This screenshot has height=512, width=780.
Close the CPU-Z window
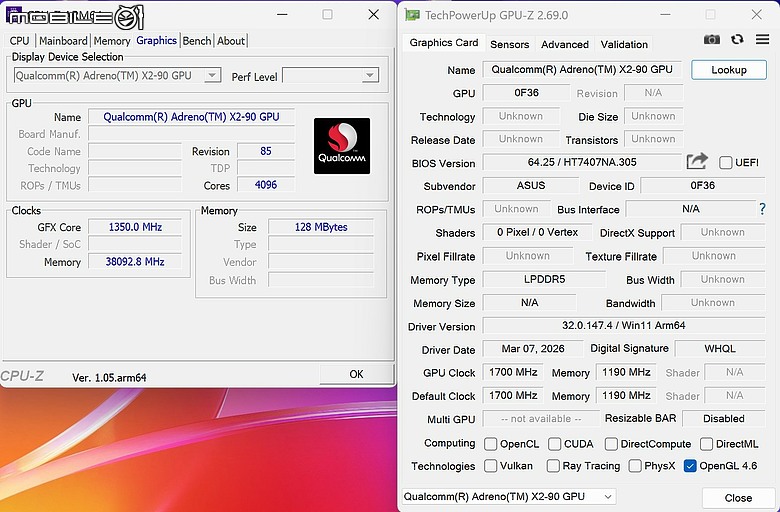click(x=374, y=14)
